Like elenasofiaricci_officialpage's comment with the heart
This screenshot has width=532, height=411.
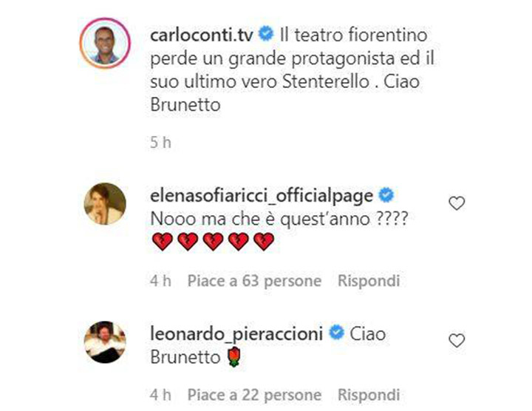pos(457,203)
